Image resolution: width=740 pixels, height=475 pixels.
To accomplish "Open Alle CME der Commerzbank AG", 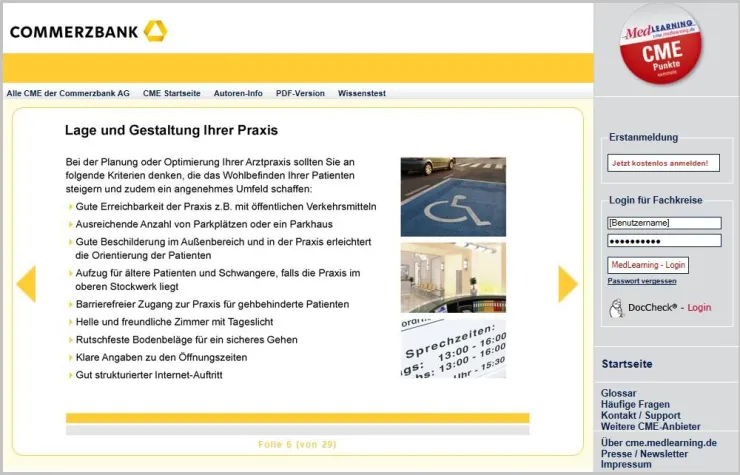I will tap(68, 93).
